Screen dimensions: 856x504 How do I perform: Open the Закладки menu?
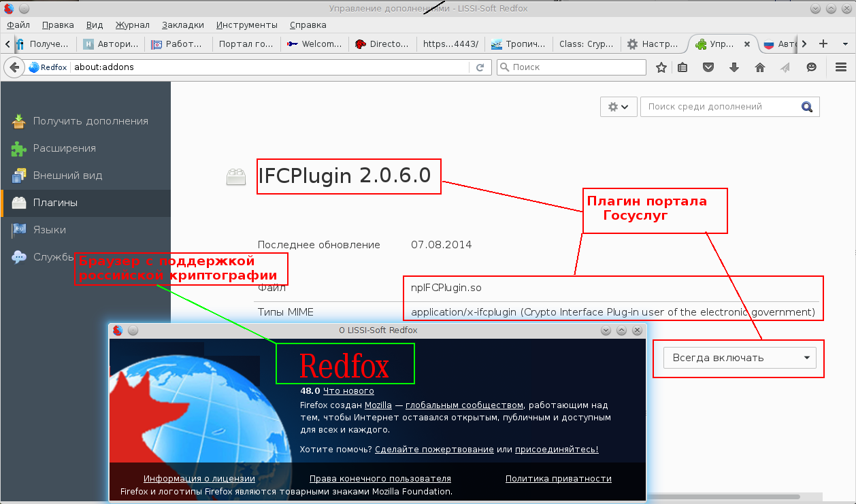tap(182, 25)
